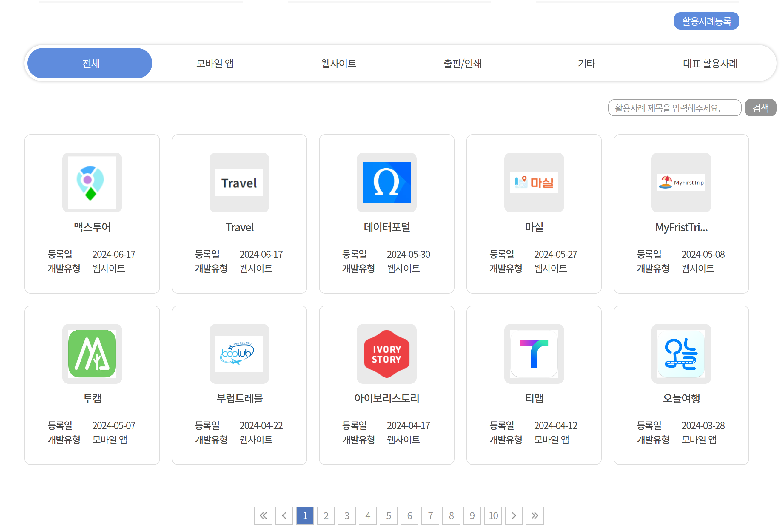
Task: Open the 티맵 T logo icon
Action: (534, 354)
